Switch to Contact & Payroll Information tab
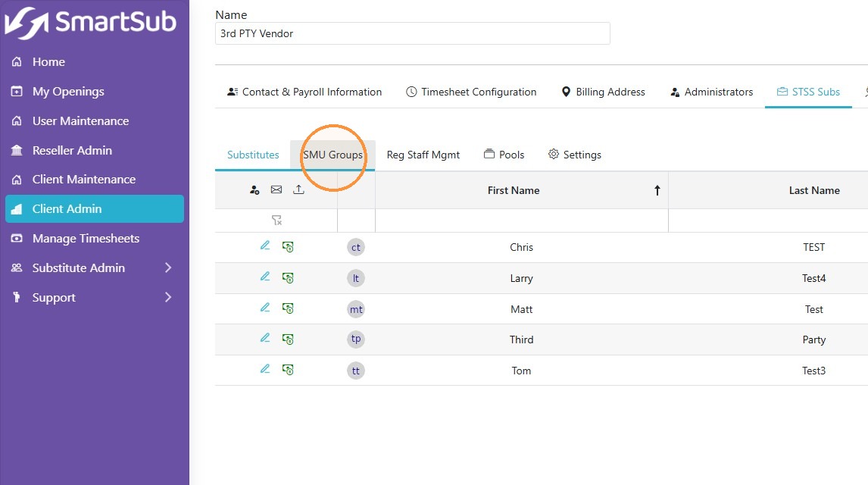The height and width of the screenshot is (485, 868). click(304, 92)
